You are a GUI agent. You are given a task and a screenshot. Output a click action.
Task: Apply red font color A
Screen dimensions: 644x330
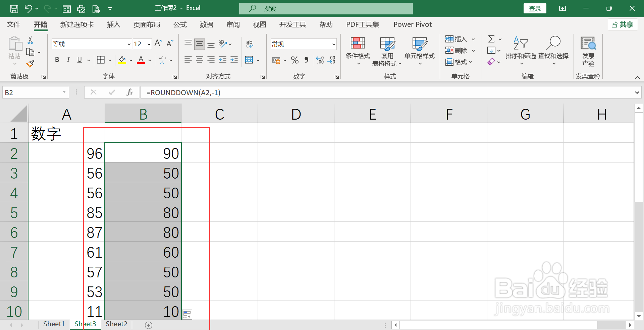coord(141,60)
